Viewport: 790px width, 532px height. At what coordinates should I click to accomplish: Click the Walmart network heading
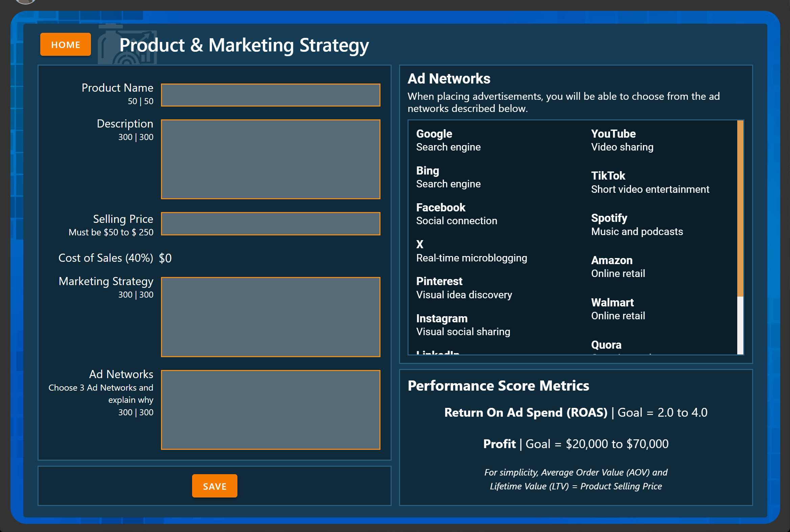(x=612, y=302)
